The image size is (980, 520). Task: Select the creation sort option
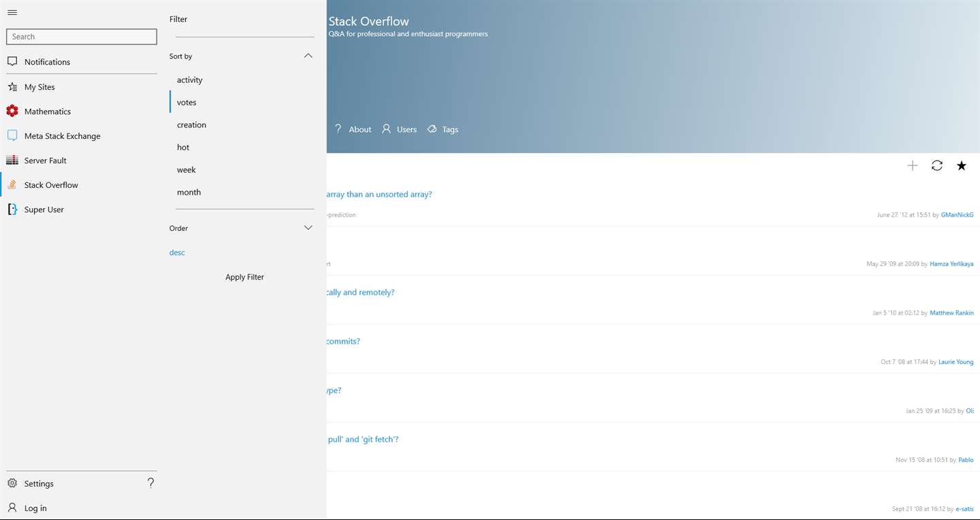tap(191, 125)
